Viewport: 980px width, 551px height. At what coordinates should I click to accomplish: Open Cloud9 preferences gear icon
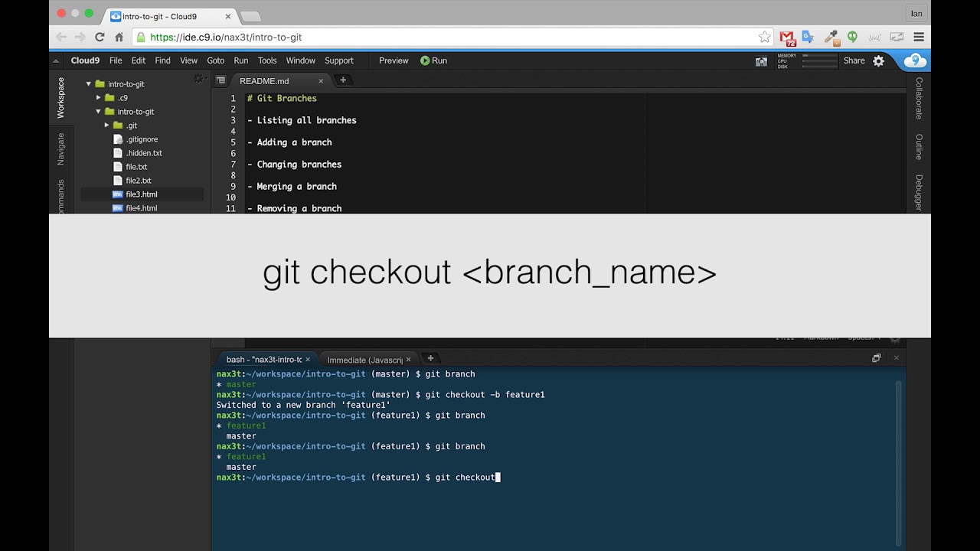[x=878, y=60]
